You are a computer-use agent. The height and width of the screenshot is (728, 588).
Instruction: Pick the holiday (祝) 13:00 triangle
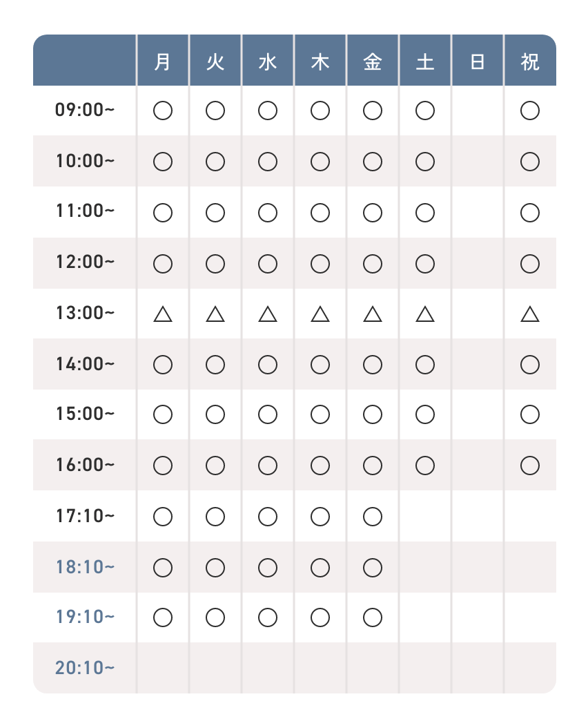(x=530, y=314)
